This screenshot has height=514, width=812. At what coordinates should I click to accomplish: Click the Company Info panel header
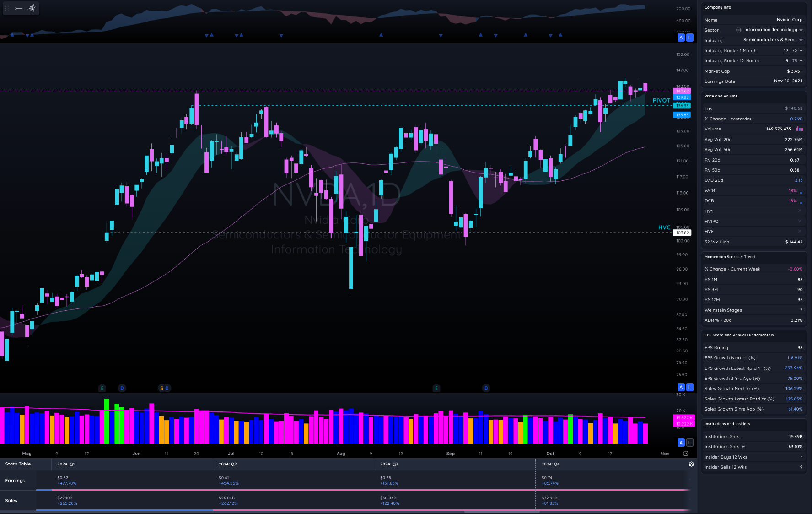[718, 7]
